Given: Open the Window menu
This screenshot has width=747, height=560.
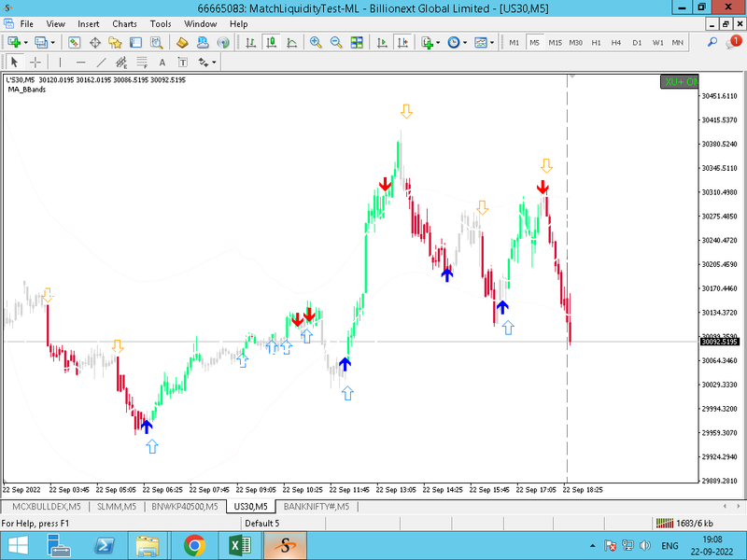Looking at the screenshot, I should pos(200,24).
